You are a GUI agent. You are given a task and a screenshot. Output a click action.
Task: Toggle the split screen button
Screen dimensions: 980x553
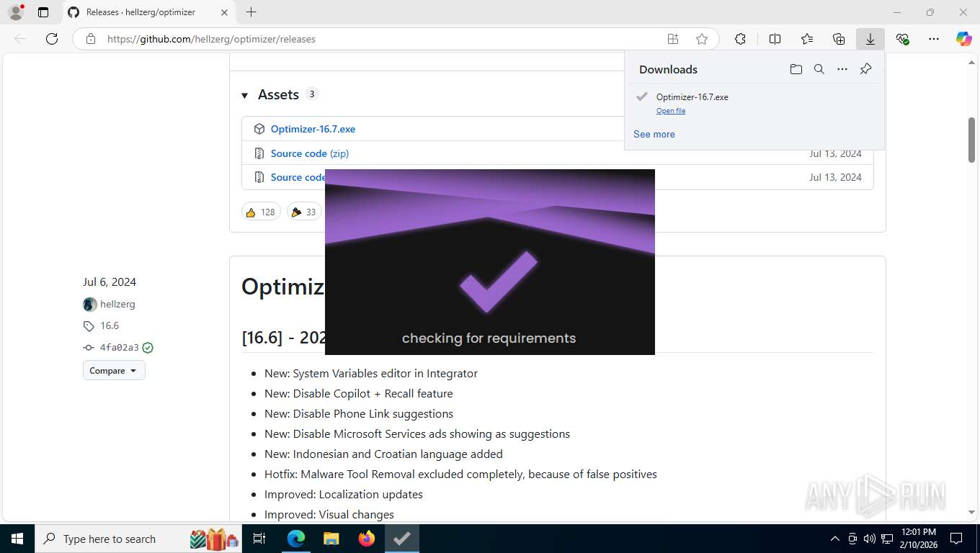coord(775,39)
